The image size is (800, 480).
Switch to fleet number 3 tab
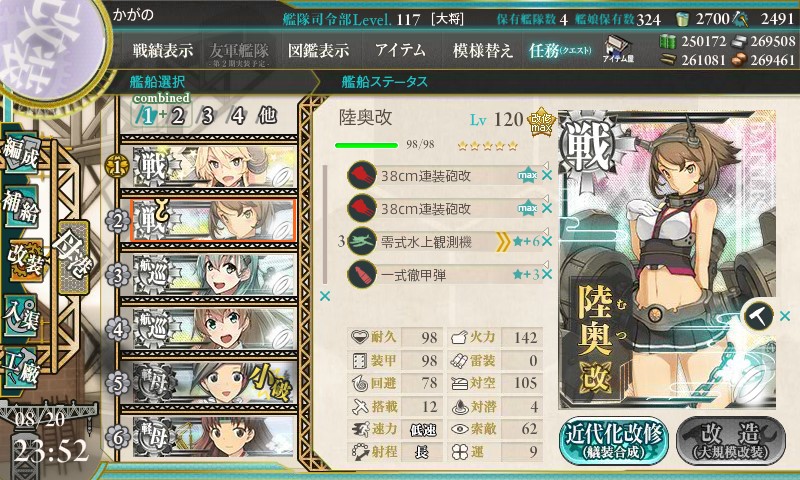[207, 116]
